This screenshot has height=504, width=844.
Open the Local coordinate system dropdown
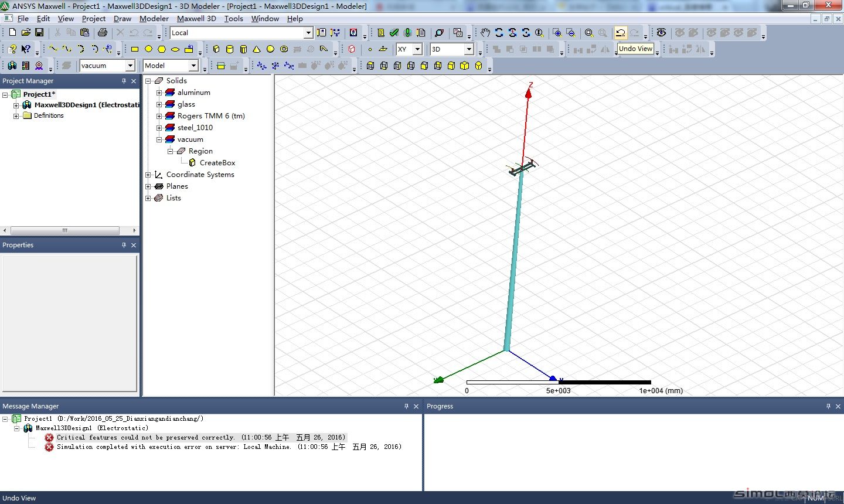tap(308, 33)
